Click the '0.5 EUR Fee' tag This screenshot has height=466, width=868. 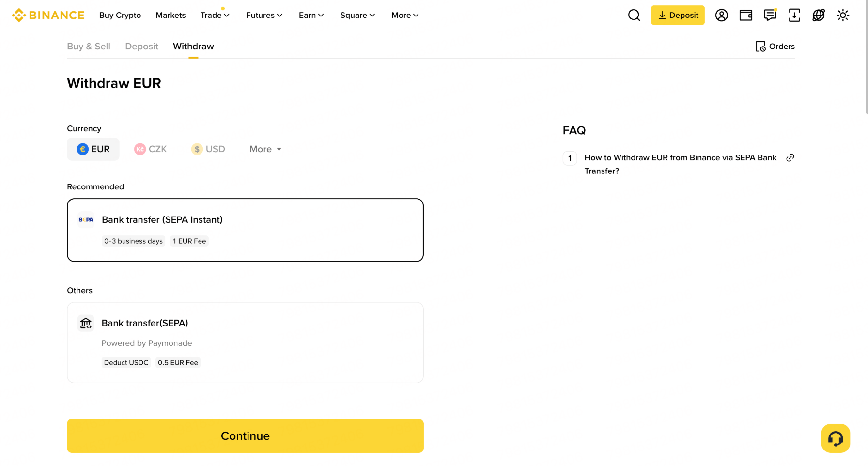tap(178, 363)
